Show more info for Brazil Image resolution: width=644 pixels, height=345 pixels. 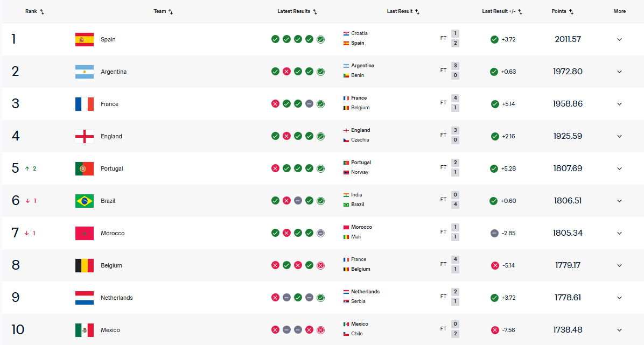click(619, 201)
